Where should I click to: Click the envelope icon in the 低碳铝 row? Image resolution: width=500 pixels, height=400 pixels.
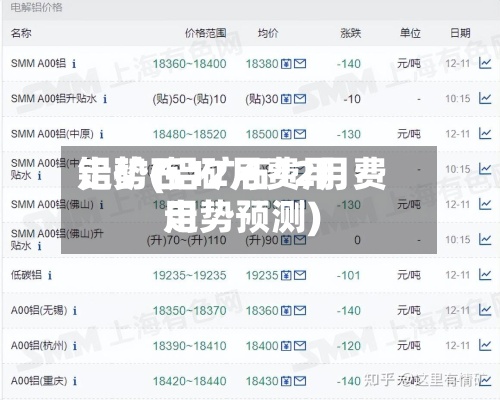pos(300,275)
